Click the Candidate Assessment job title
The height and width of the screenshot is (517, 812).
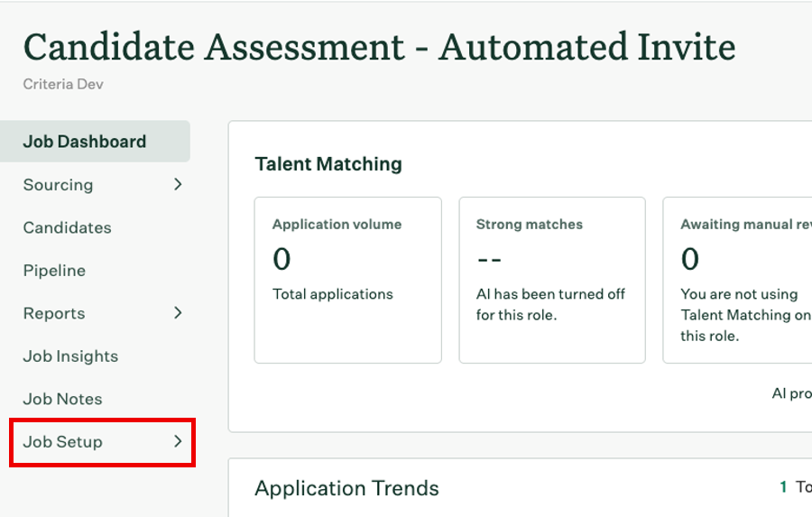pos(379,47)
